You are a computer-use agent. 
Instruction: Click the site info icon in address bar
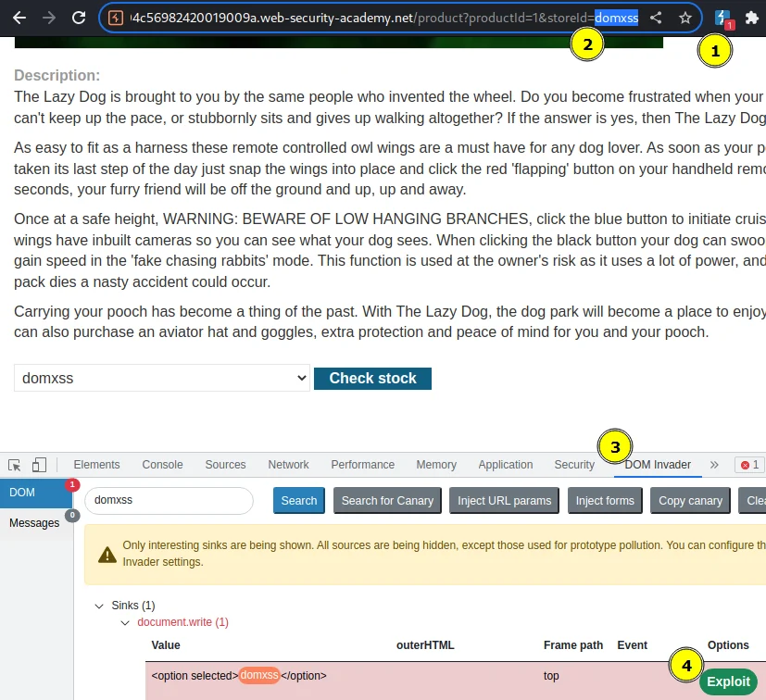(116, 19)
